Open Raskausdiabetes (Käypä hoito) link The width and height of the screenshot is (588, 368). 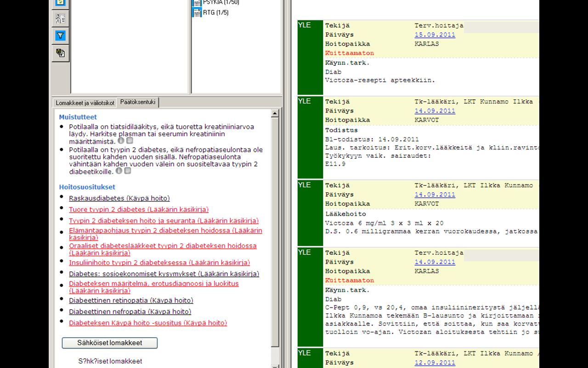tap(119, 198)
